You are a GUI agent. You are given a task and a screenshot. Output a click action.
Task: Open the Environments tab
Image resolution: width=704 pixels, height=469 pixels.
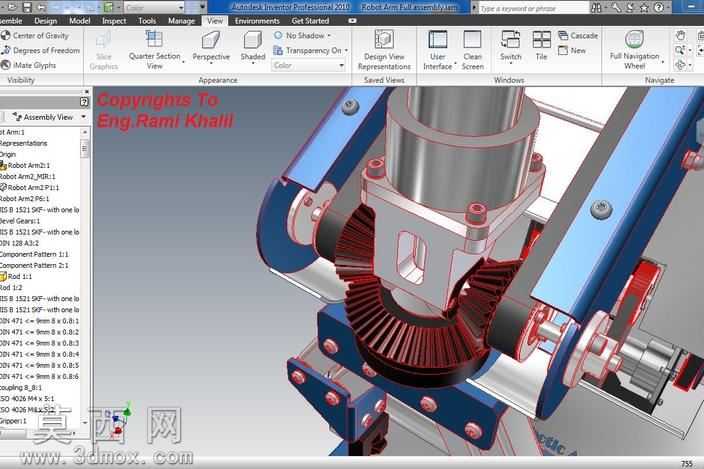[x=257, y=21]
